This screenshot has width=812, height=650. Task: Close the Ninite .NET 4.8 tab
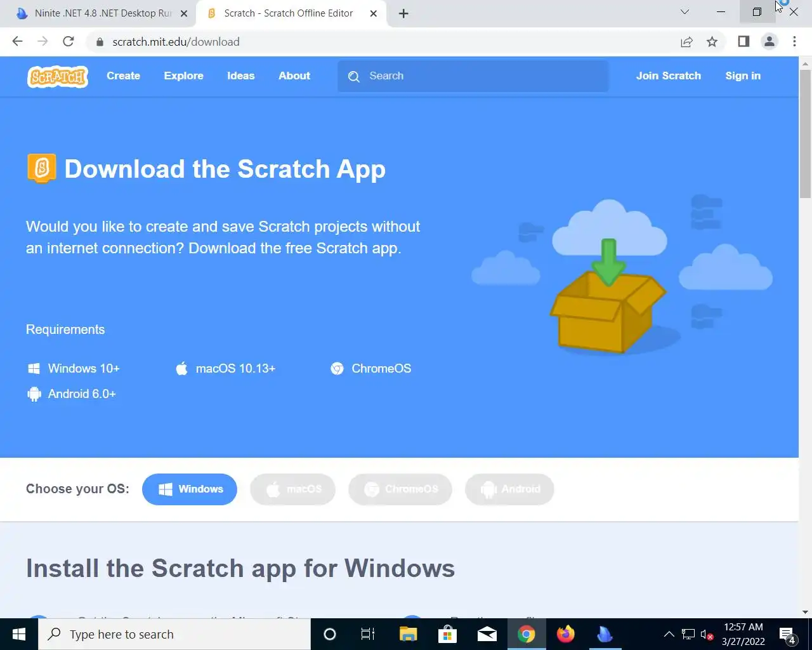click(183, 13)
